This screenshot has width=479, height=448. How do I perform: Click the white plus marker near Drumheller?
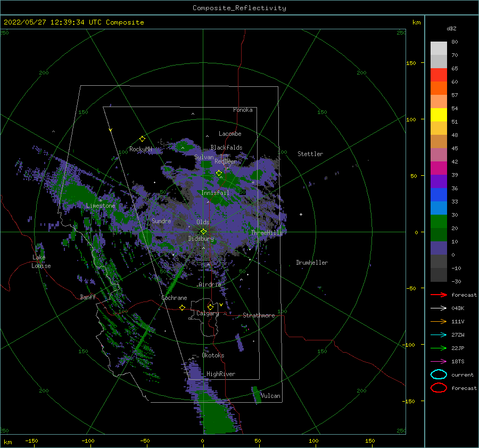coord(301,214)
